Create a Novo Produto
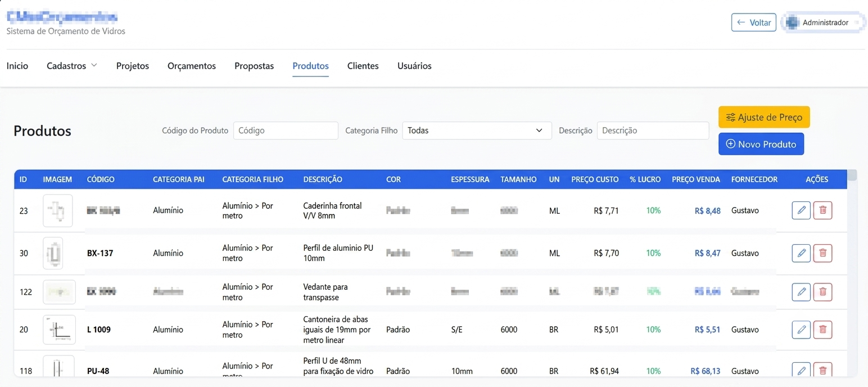Image resolution: width=868 pixels, height=387 pixels. [761, 144]
